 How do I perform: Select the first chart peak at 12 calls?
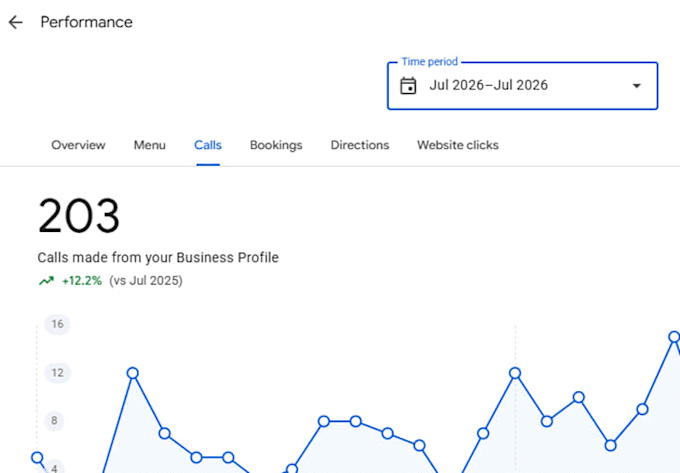[x=133, y=373]
